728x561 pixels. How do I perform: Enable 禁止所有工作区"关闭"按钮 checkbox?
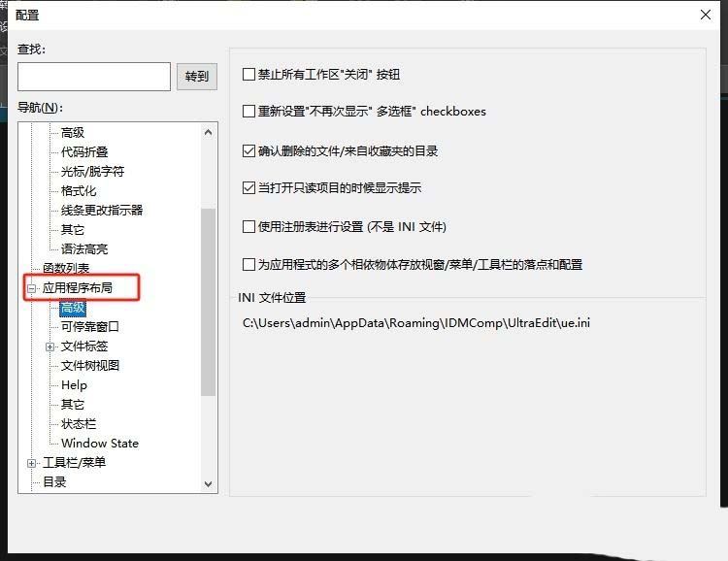248,75
